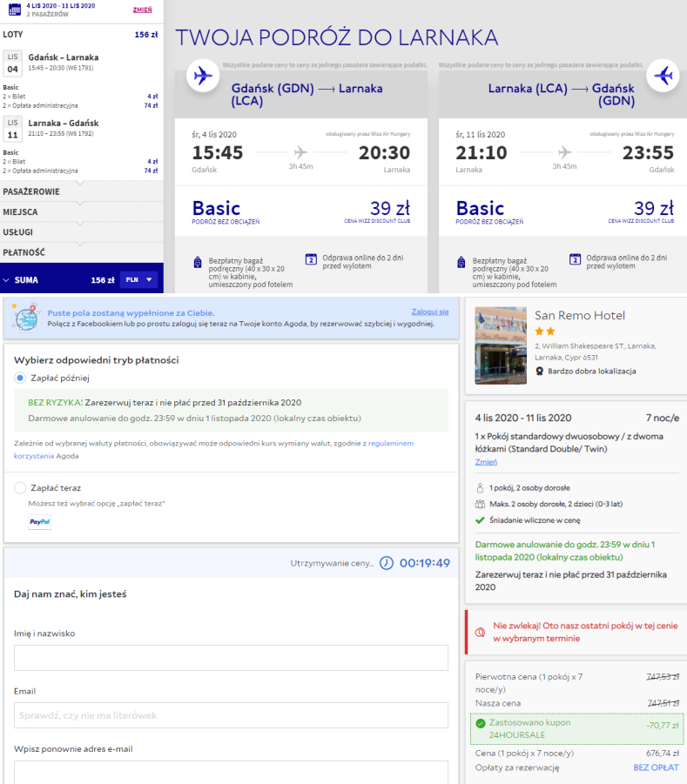Click the green check icon by coupon 24HOURSALE
Viewport: 687px width, 784px height.
pos(481,723)
